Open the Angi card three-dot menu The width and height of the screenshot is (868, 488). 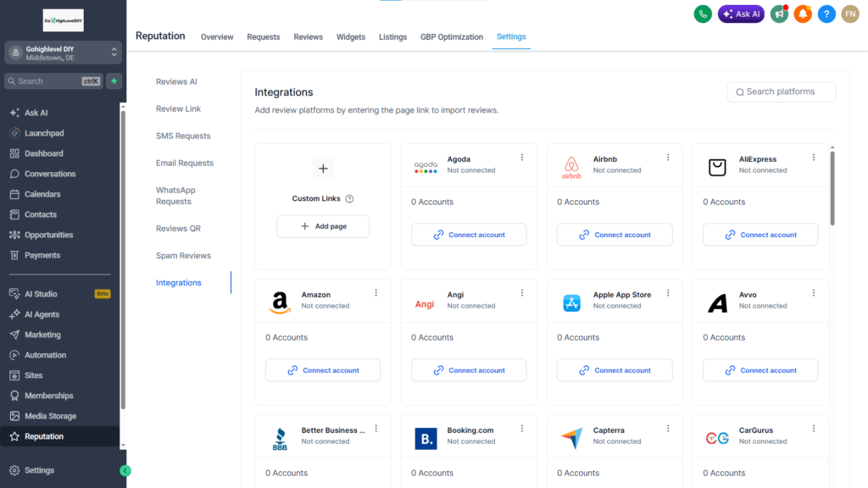522,293
